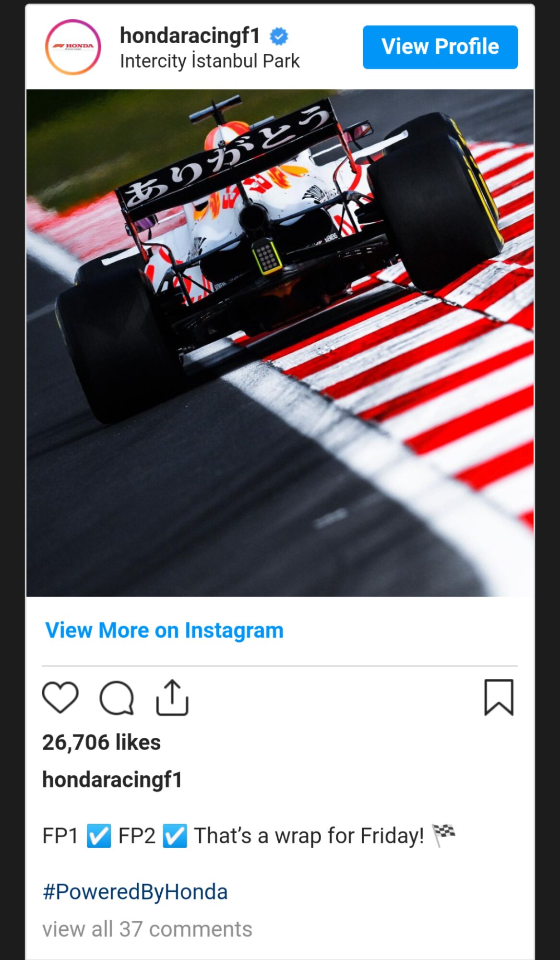Share the post using the upload arrow icon

[172, 697]
